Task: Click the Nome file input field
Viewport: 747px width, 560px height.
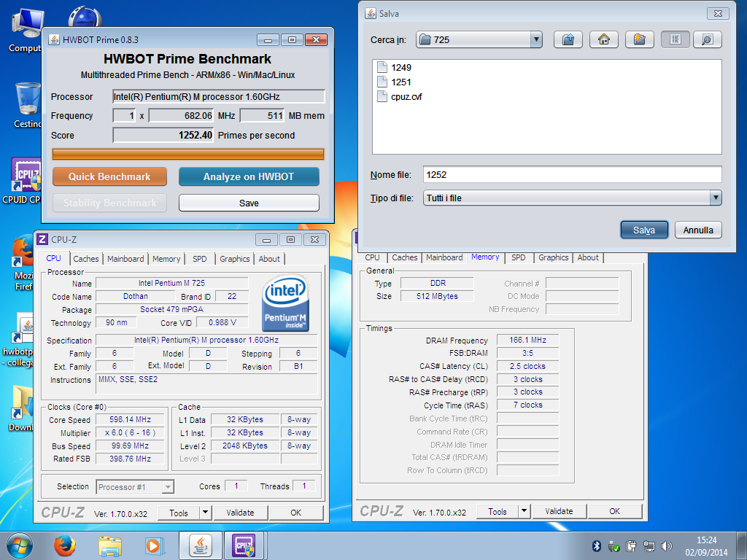Action: tap(572, 175)
